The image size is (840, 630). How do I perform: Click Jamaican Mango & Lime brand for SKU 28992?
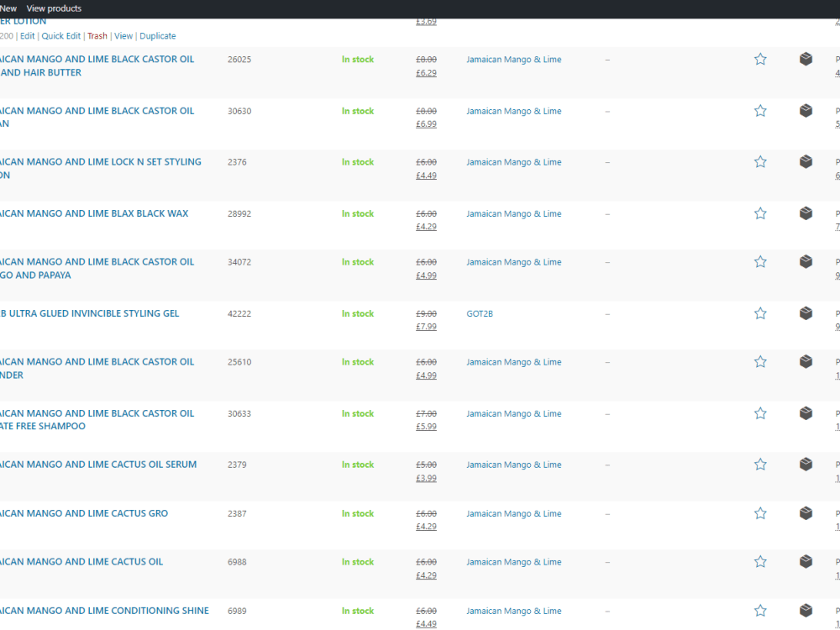click(514, 213)
